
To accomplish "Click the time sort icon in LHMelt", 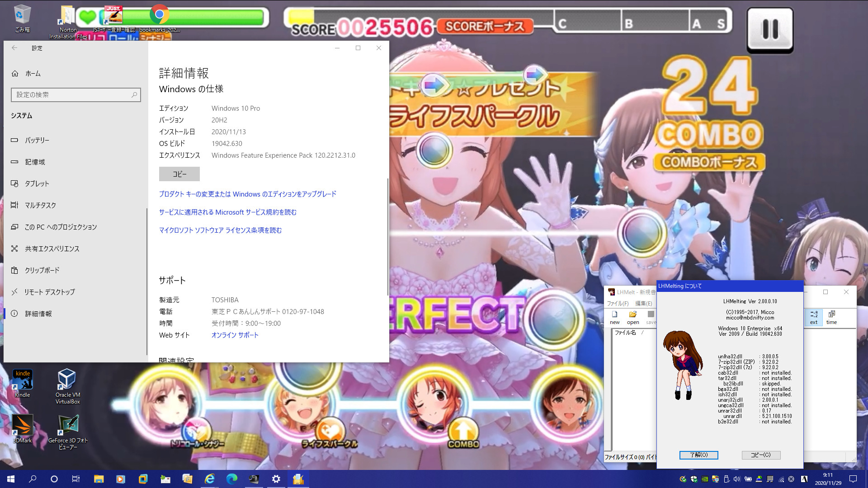I will [831, 317].
